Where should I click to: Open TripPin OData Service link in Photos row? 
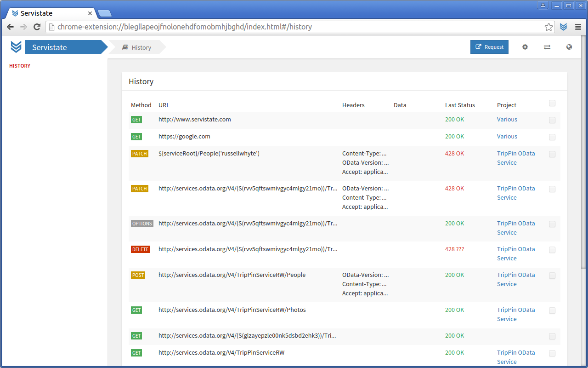[x=516, y=314]
